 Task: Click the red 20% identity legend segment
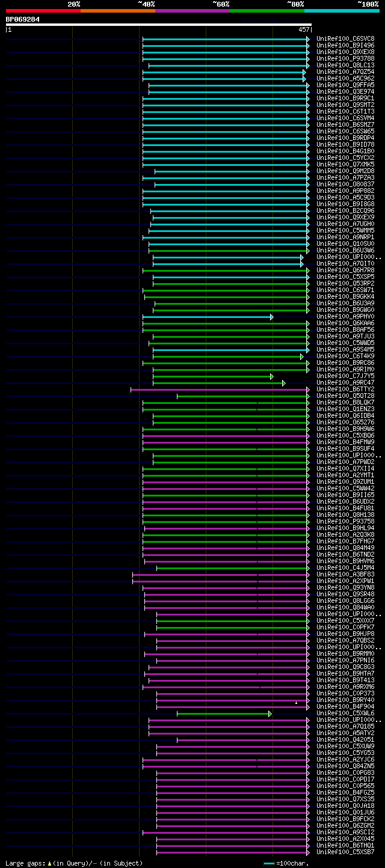(43, 10)
